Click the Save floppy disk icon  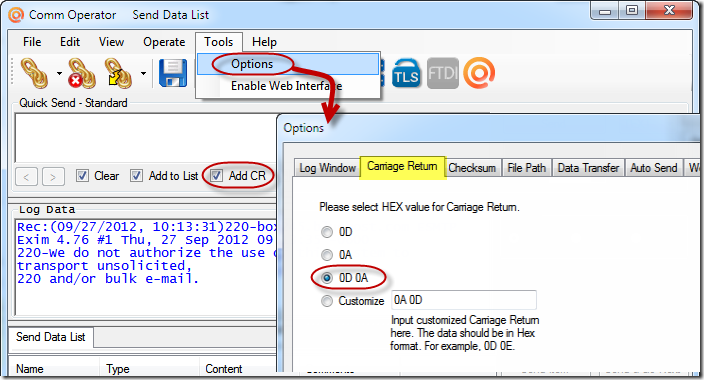click(x=173, y=73)
